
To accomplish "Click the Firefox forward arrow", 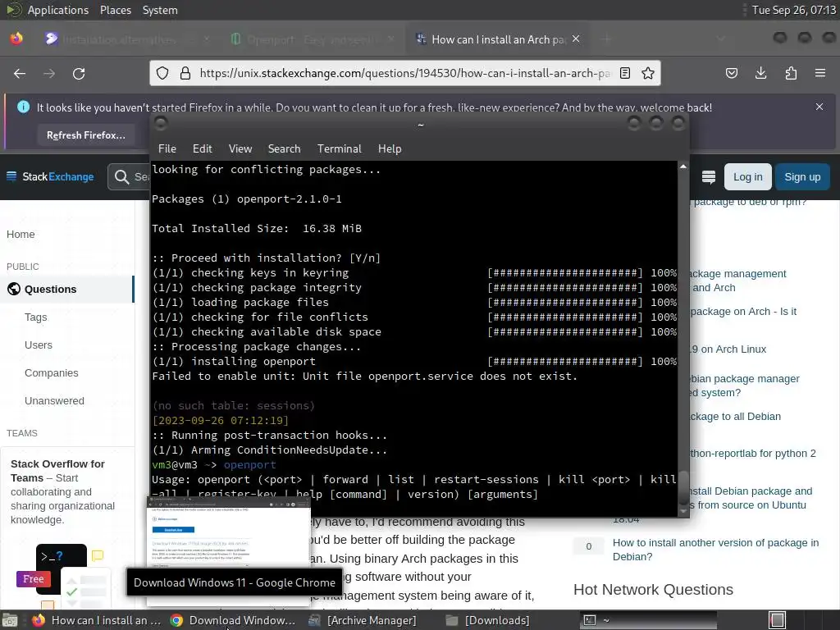I will tap(49, 73).
